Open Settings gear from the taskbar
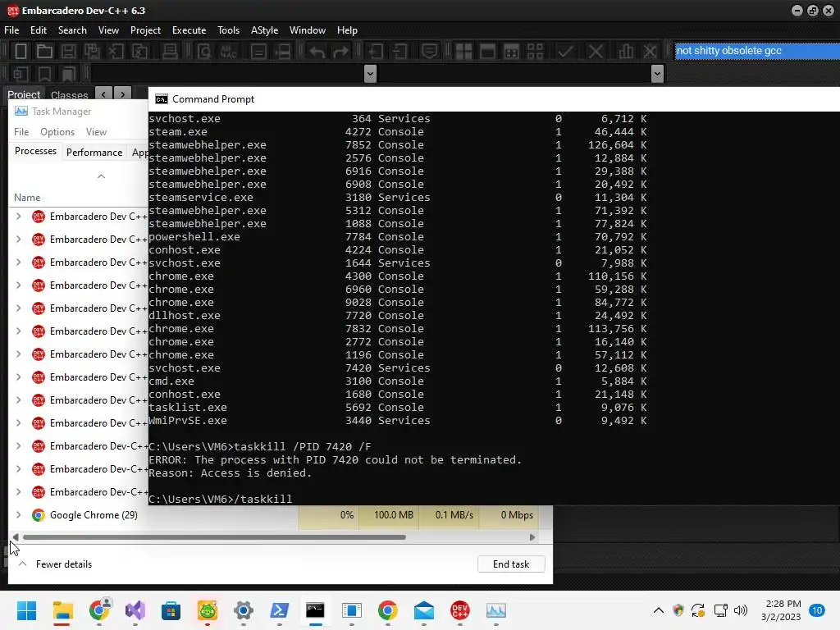Viewport: 840px width, 630px height. 243,610
